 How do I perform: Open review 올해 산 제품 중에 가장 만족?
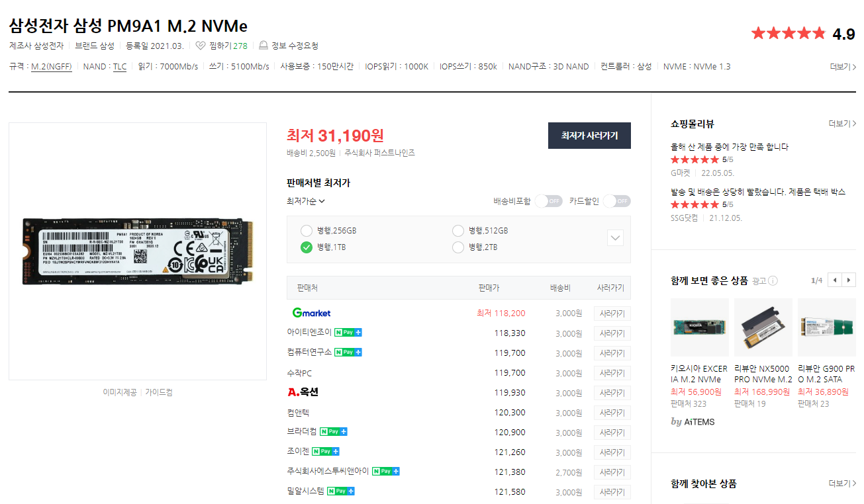pyautogui.click(x=730, y=147)
